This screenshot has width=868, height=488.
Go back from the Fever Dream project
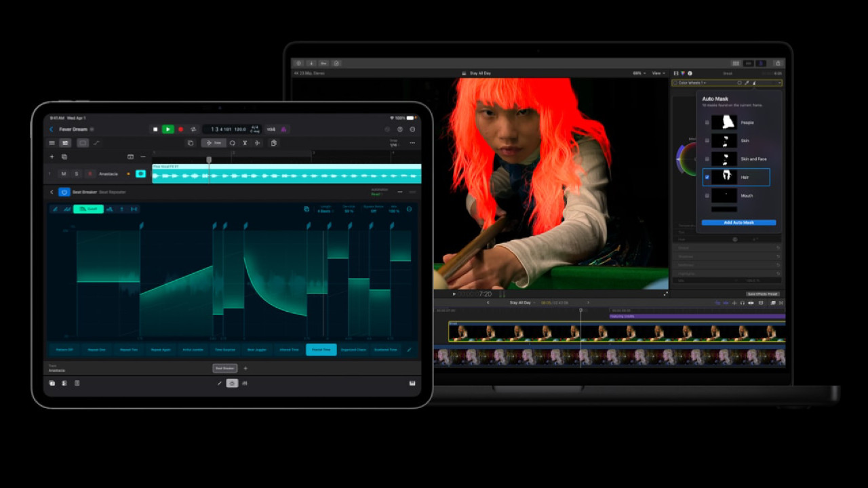52,129
